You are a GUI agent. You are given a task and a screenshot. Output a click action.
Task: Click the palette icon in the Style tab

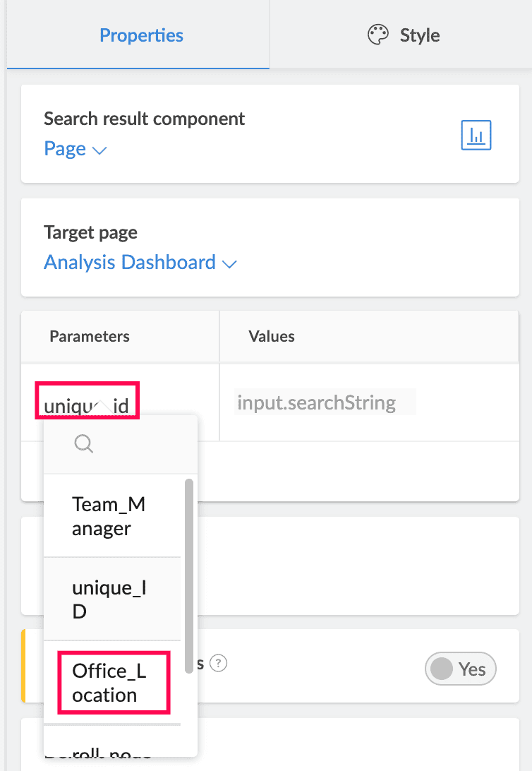[379, 35]
